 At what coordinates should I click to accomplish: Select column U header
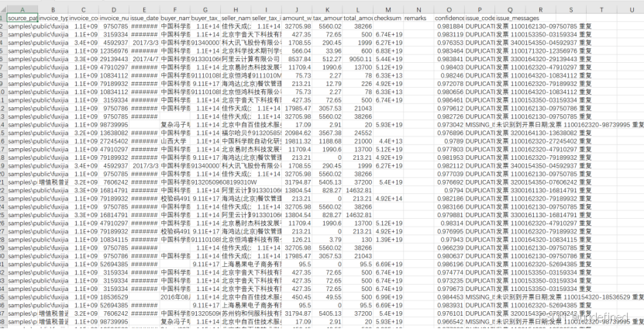[x=631, y=10]
